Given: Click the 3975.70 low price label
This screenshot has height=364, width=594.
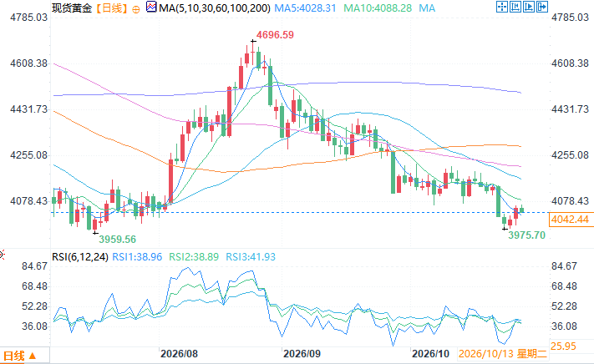Looking at the screenshot, I should [x=526, y=235].
